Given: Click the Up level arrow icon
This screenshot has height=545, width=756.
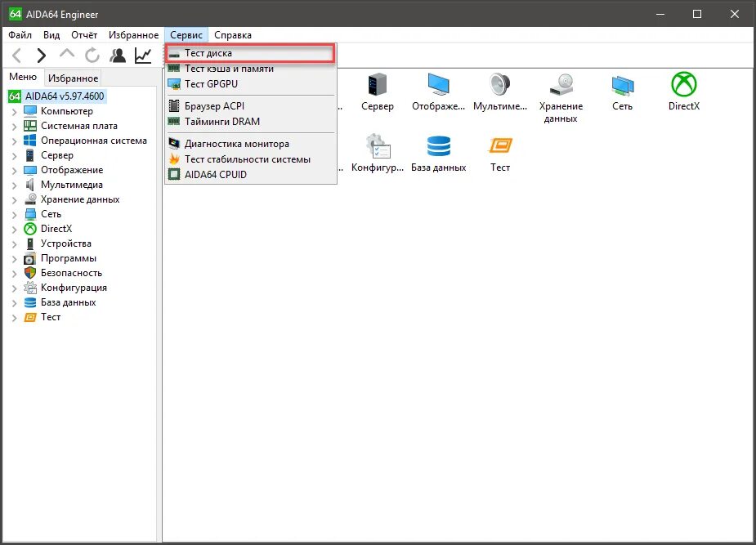Looking at the screenshot, I should pos(66,54).
